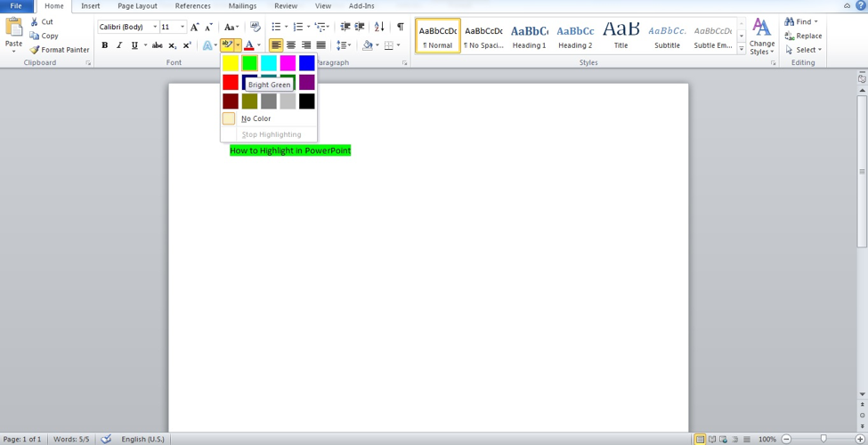Viewport: 868px width, 445px height.
Task: Switch to the Page Layout tab
Action: [x=137, y=6]
